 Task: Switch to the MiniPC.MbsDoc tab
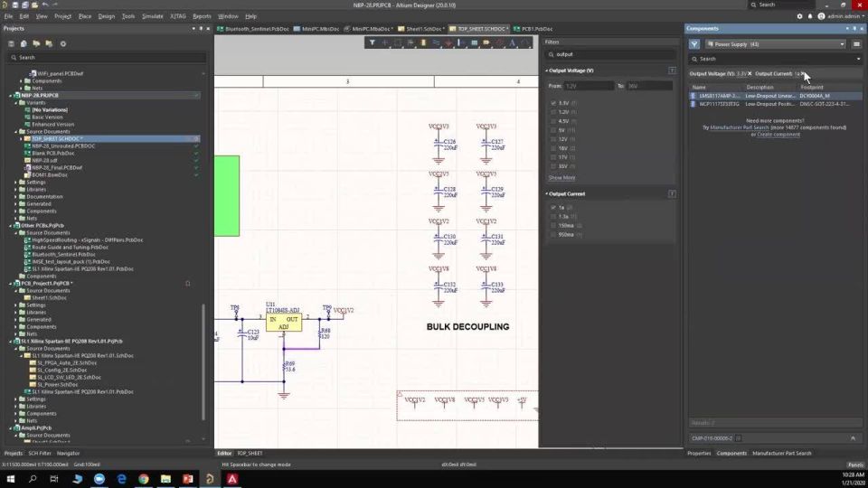coord(316,29)
